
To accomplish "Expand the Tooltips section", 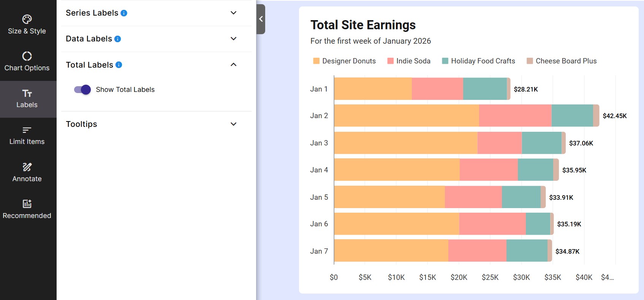I will 234,124.
